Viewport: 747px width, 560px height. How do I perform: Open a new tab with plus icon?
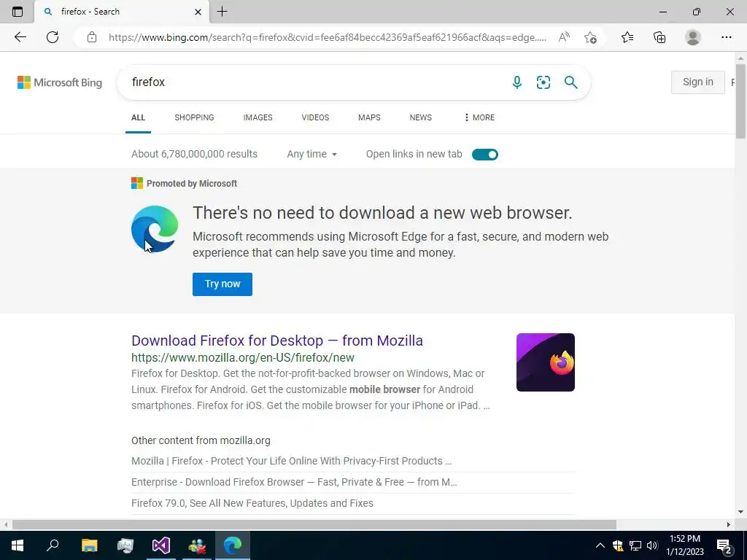(x=222, y=12)
